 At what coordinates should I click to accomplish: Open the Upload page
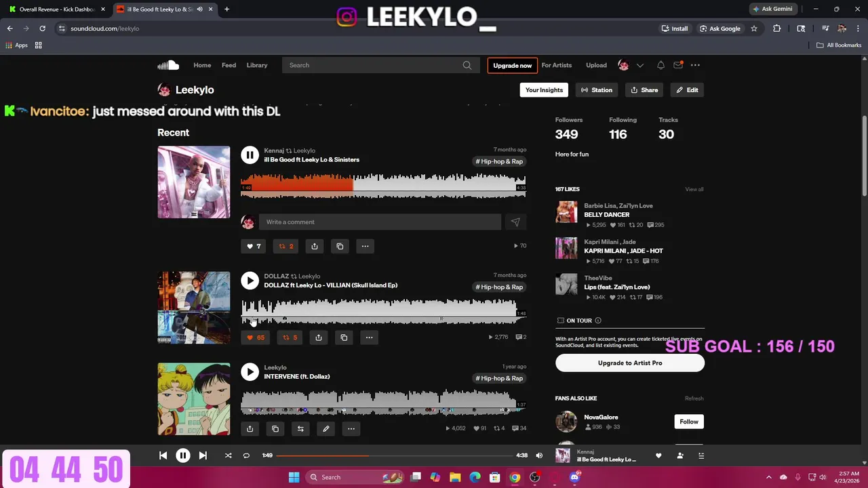click(x=596, y=65)
